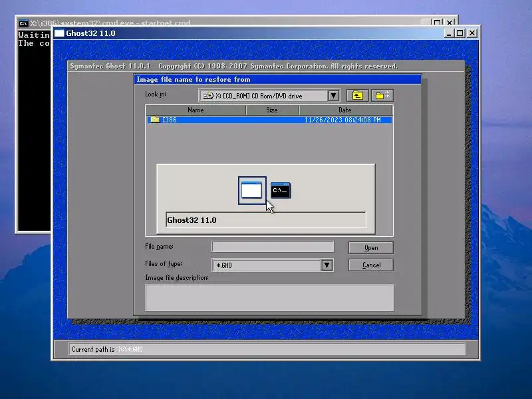The image size is (532, 399).
Task: Open the Look in drive dropdown arrow
Action: (334, 96)
